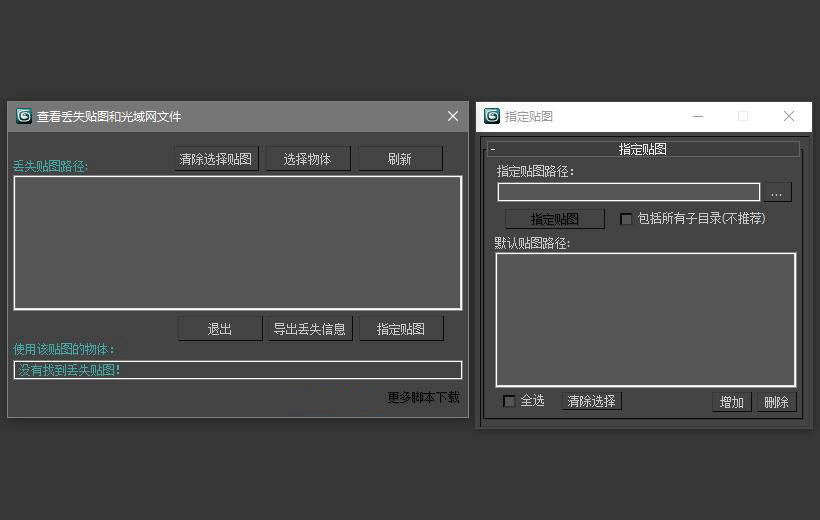This screenshot has height=520, width=820.
Task: Click the 清除选择贴图 button
Action: click(216, 159)
